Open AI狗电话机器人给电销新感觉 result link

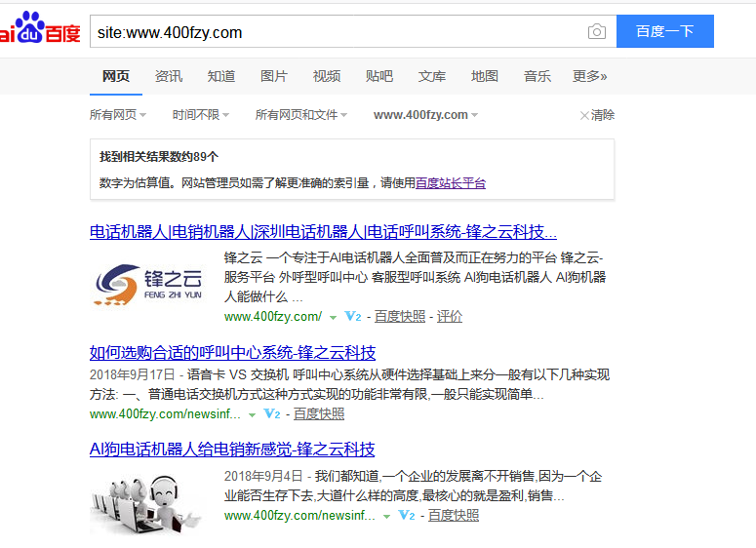click(x=232, y=450)
